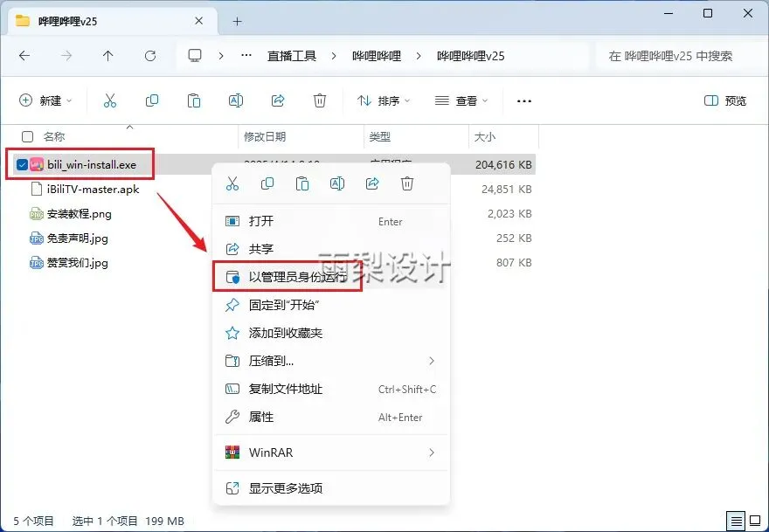769x532 pixels.
Task: Go back with the left arrow
Action: click(24, 56)
